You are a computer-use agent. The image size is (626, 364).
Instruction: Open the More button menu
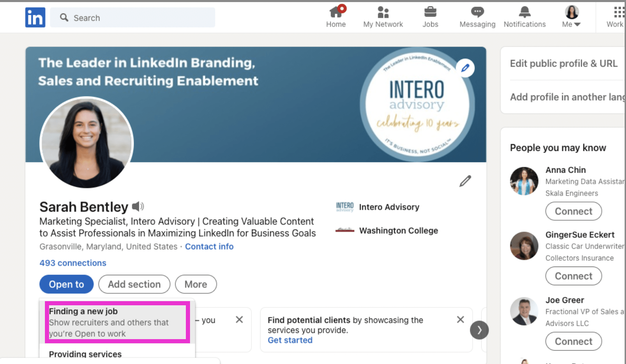[196, 284]
